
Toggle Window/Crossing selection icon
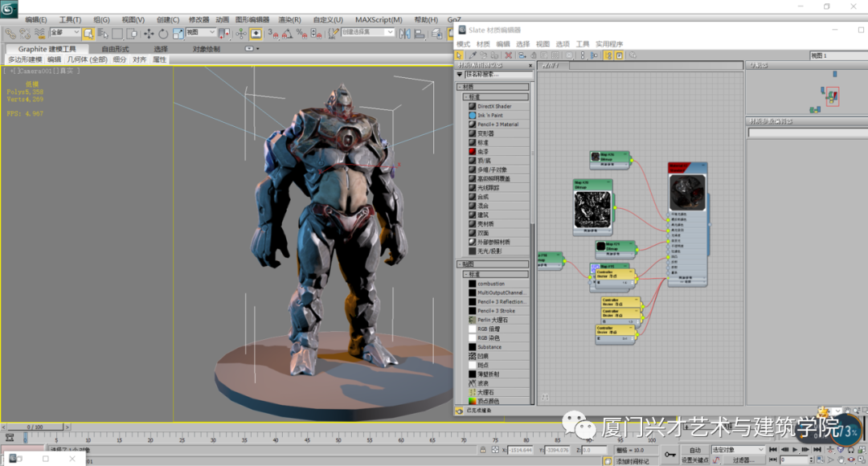pyautogui.click(x=132, y=33)
